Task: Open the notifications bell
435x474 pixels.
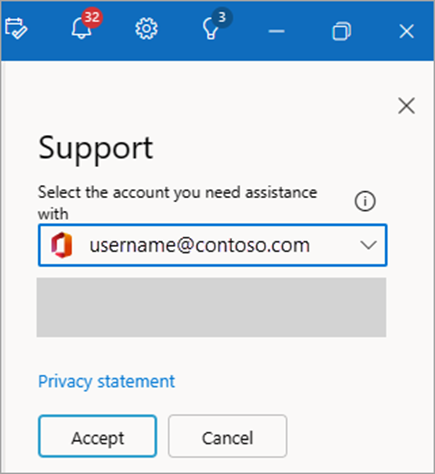Action: point(81,27)
